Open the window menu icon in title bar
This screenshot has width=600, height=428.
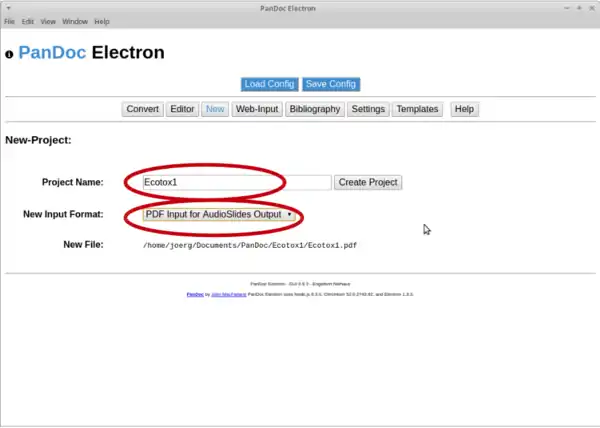[x=10, y=7]
